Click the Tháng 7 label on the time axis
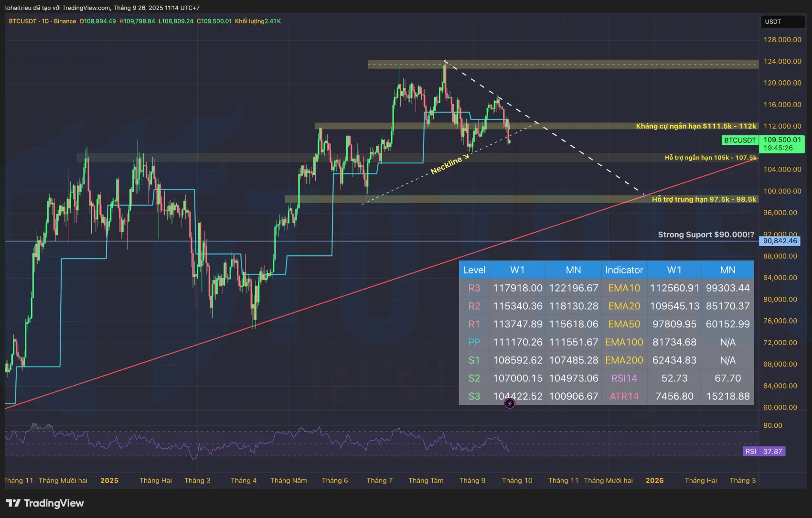This screenshot has width=812, height=518. coord(380,481)
